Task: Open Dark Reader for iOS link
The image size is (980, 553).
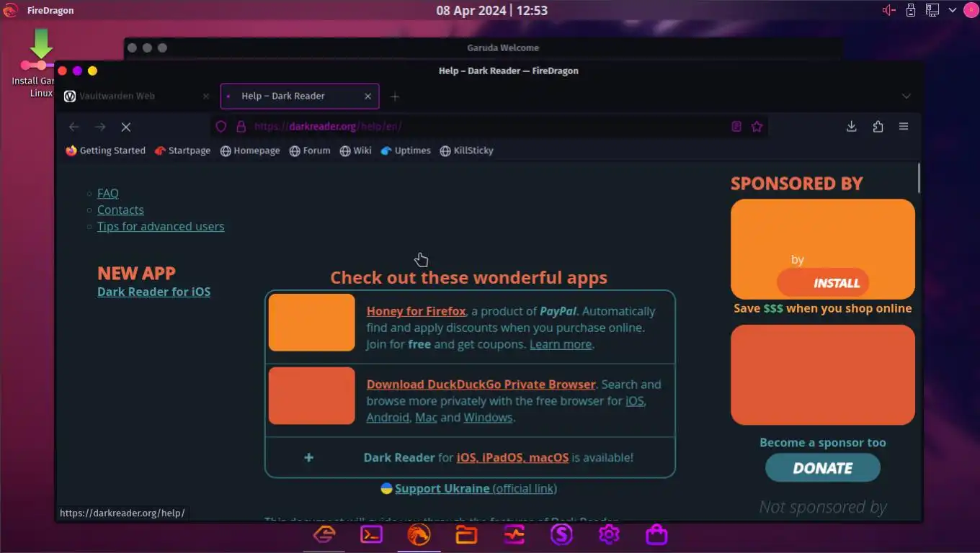Action: [x=154, y=292]
